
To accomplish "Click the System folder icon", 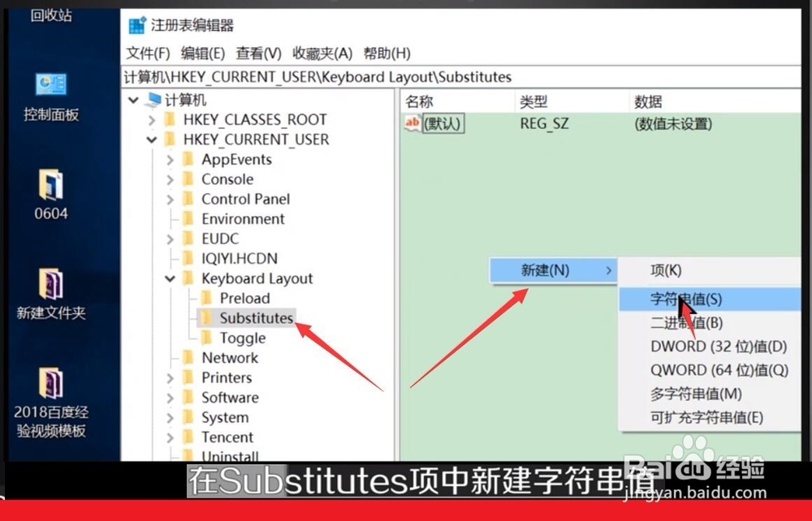I will (x=188, y=417).
